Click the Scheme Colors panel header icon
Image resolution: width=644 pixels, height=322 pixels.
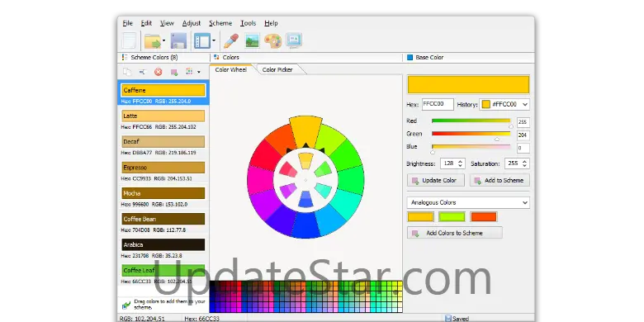tap(125, 58)
